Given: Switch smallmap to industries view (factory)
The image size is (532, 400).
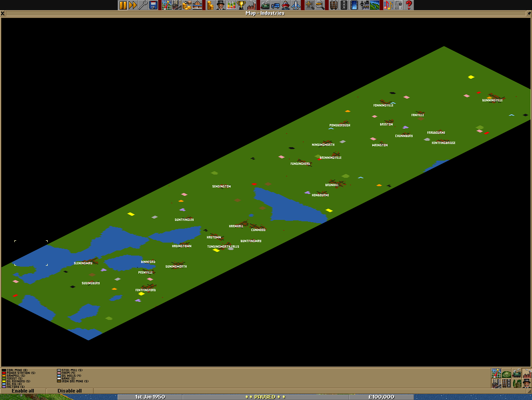Looking at the screenshot, I should [x=527, y=374].
